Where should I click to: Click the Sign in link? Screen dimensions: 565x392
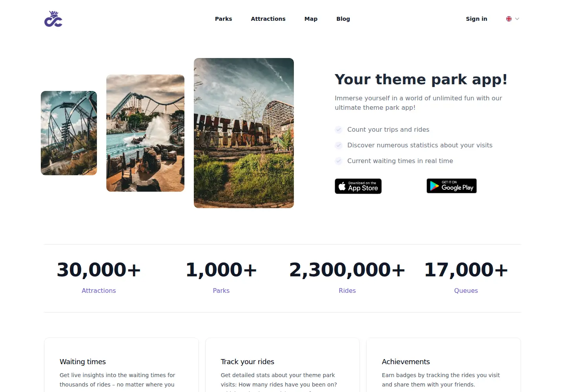pos(476,19)
